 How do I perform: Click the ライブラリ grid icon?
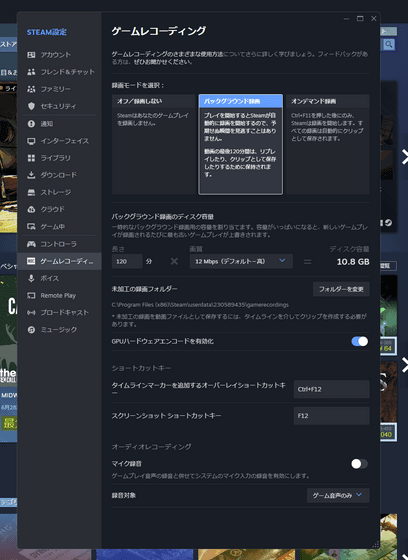31,158
